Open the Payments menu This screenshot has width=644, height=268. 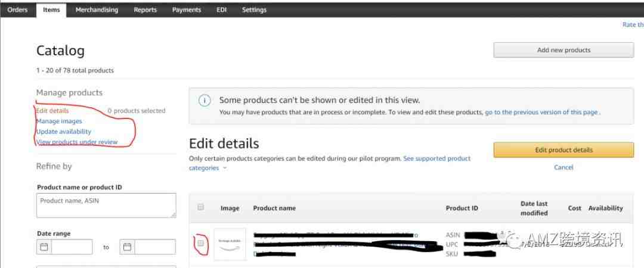(x=187, y=10)
